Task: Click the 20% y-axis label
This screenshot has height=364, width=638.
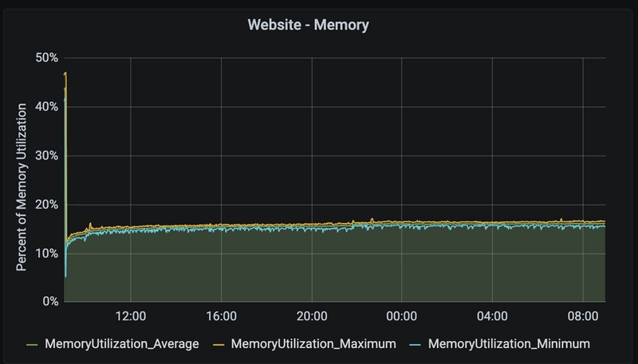Action: pos(47,205)
